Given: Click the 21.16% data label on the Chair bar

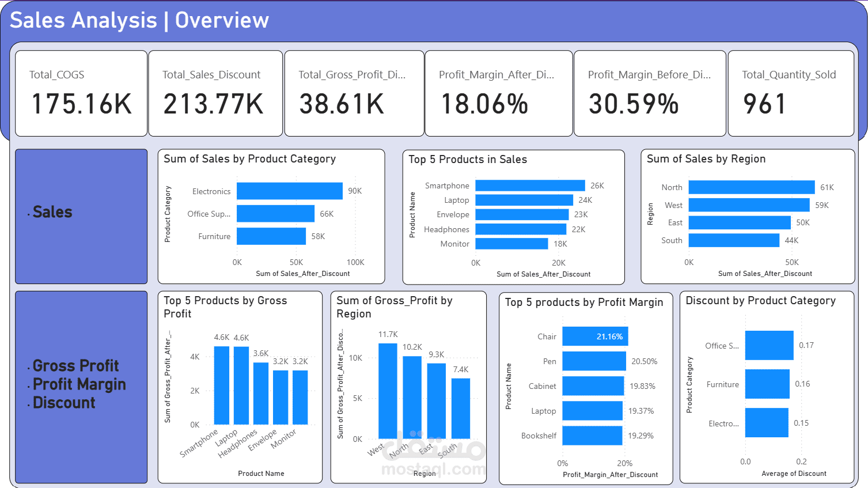Looking at the screenshot, I should point(609,336).
